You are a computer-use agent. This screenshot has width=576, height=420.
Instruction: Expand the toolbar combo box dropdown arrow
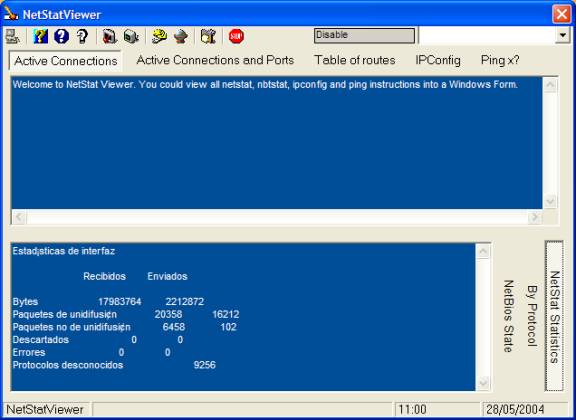pyautogui.click(x=562, y=36)
